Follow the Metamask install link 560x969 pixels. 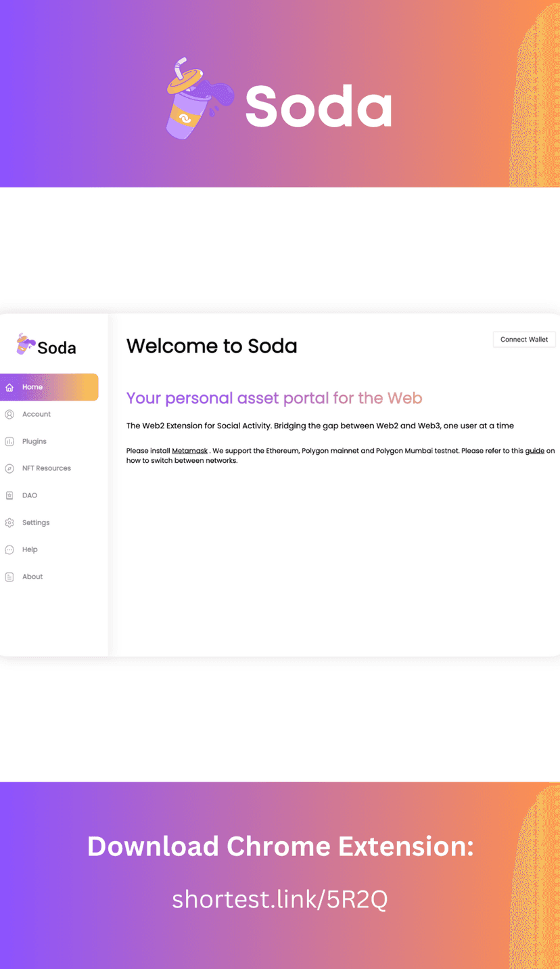(x=189, y=451)
